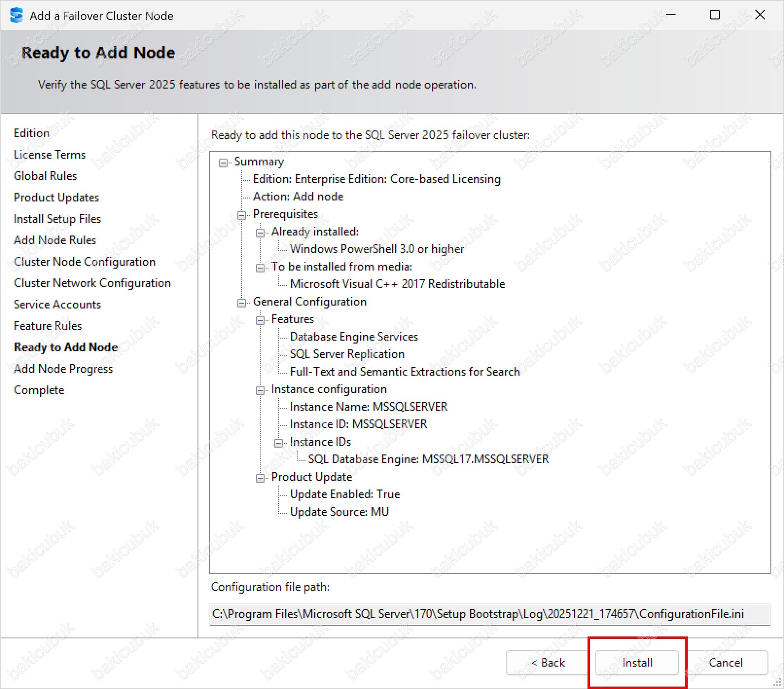Screen dimensions: 784x689
Task: Select Database Engine Services in the tree
Action: tap(354, 337)
